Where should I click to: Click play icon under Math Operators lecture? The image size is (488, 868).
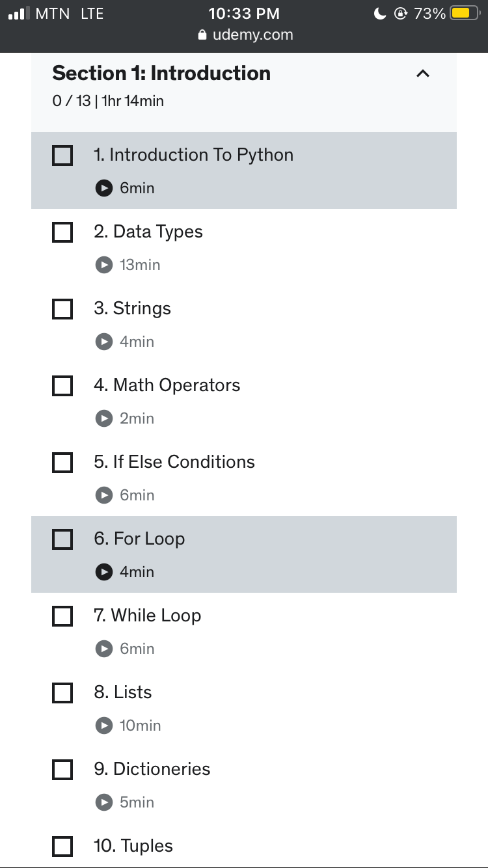click(x=104, y=418)
